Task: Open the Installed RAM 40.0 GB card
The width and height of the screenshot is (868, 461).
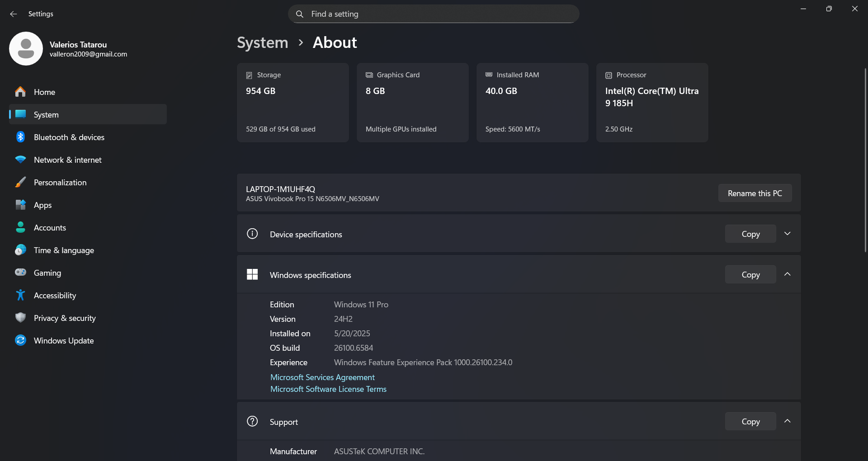Action: click(533, 103)
